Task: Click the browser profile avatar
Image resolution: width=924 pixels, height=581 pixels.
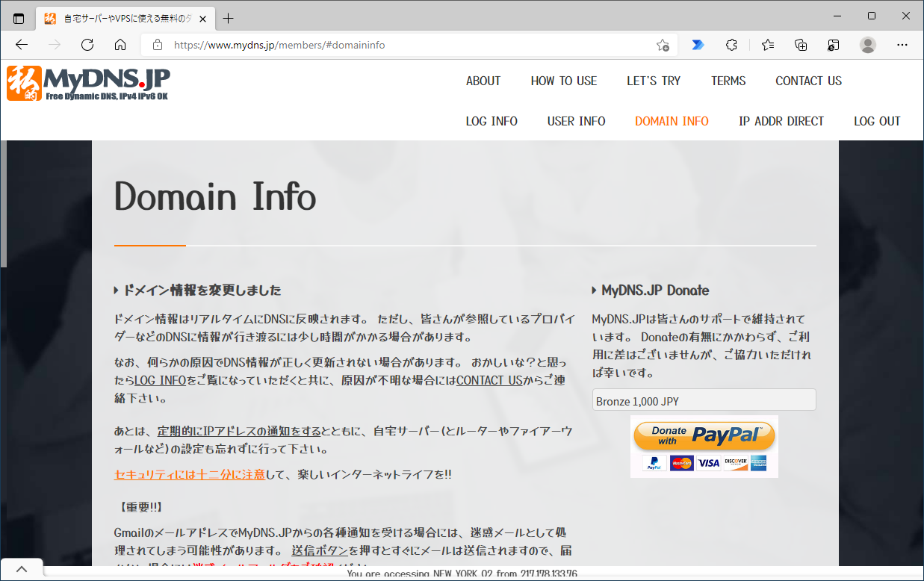Action: click(867, 45)
